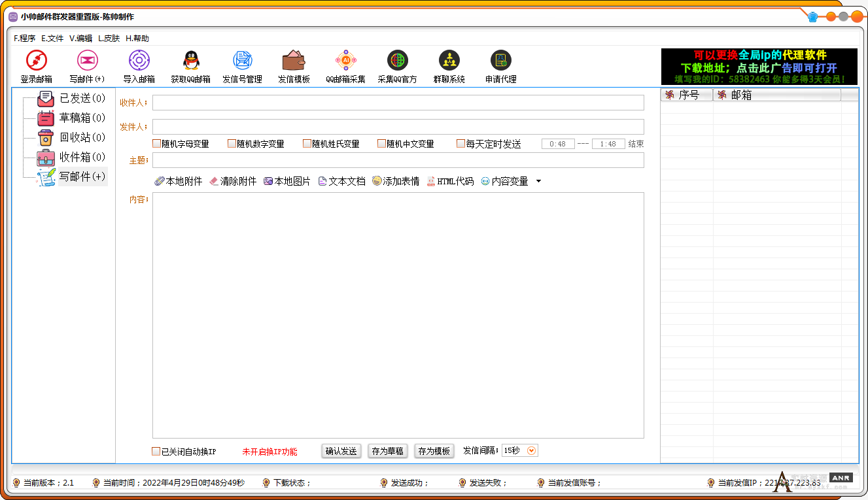868x500 pixels.
Task: Click into the 发件人 sender field
Action: tap(398, 127)
